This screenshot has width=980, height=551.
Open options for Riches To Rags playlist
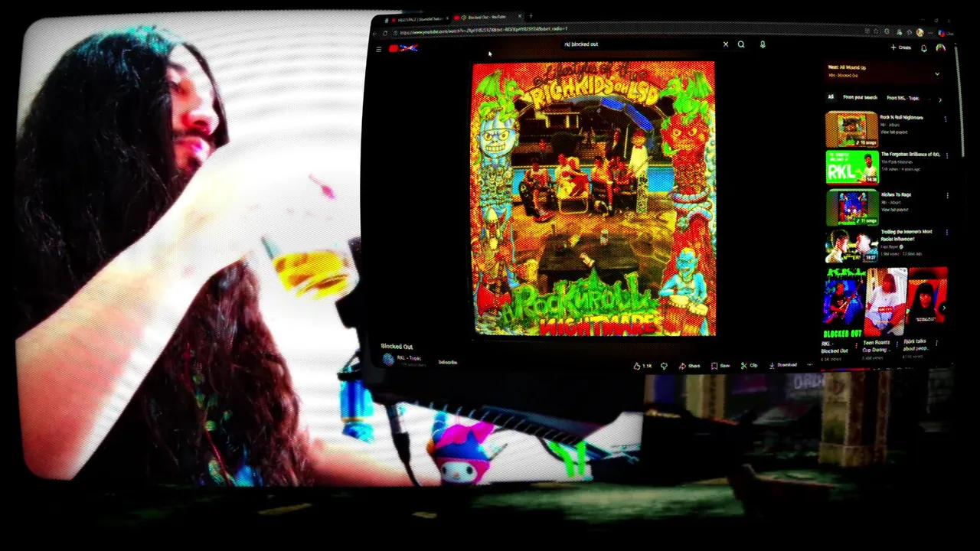(947, 196)
